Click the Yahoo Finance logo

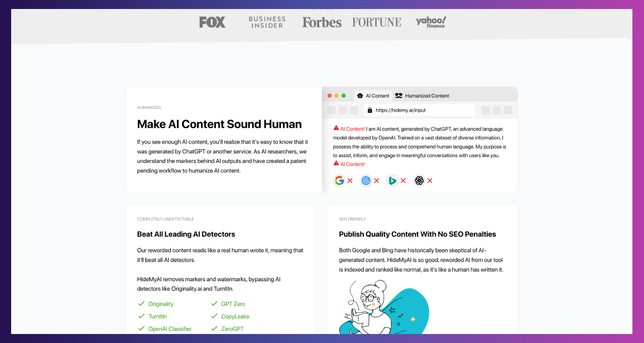point(431,22)
